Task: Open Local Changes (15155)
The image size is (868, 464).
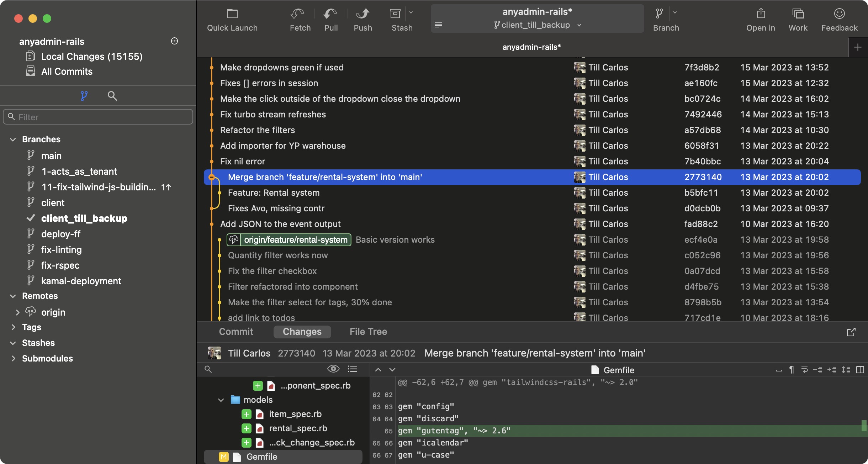Action: pyautogui.click(x=91, y=56)
